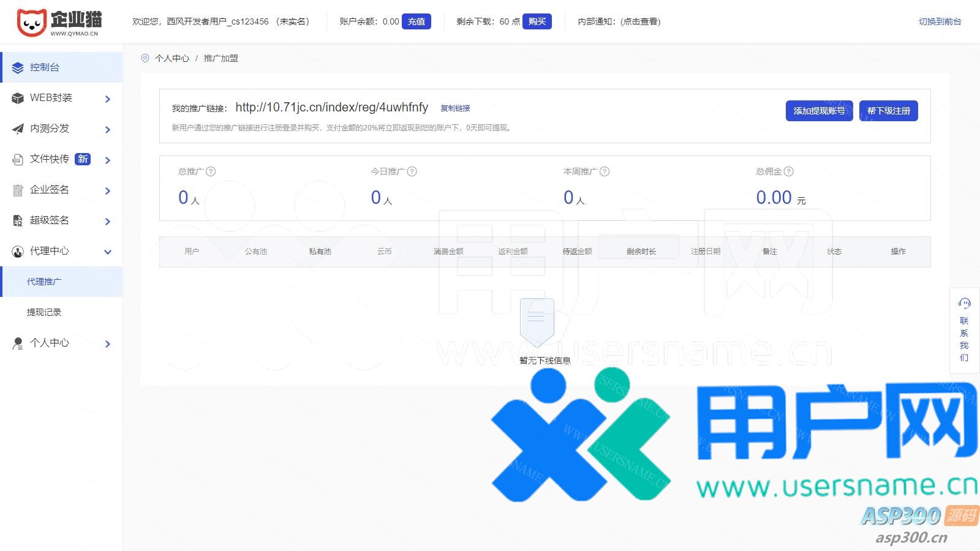Collapse the 代理中心 menu chevron
This screenshot has width=980, height=551.
coord(108,252)
